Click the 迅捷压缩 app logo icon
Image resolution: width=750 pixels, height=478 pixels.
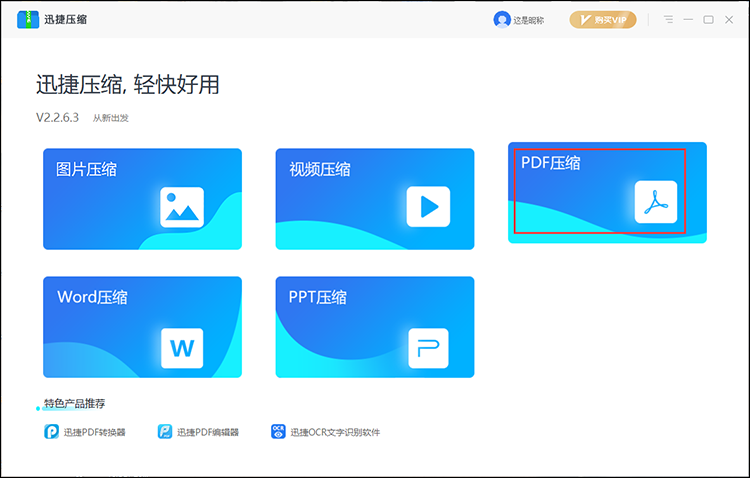click(x=28, y=20)
